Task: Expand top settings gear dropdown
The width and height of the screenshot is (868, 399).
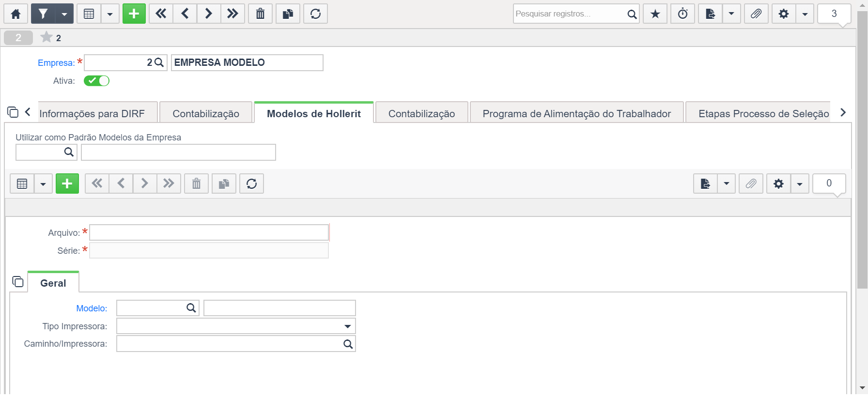Action: 805,14
